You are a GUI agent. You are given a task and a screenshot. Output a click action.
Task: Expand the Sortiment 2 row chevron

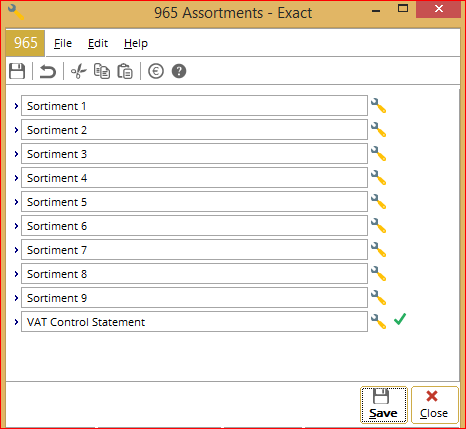(16, 130)
